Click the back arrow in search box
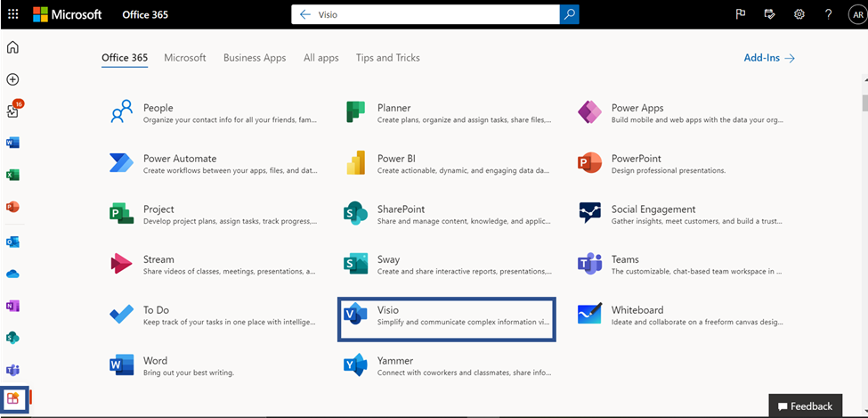This screenshot has height=418, width=868. pos(304,15)
